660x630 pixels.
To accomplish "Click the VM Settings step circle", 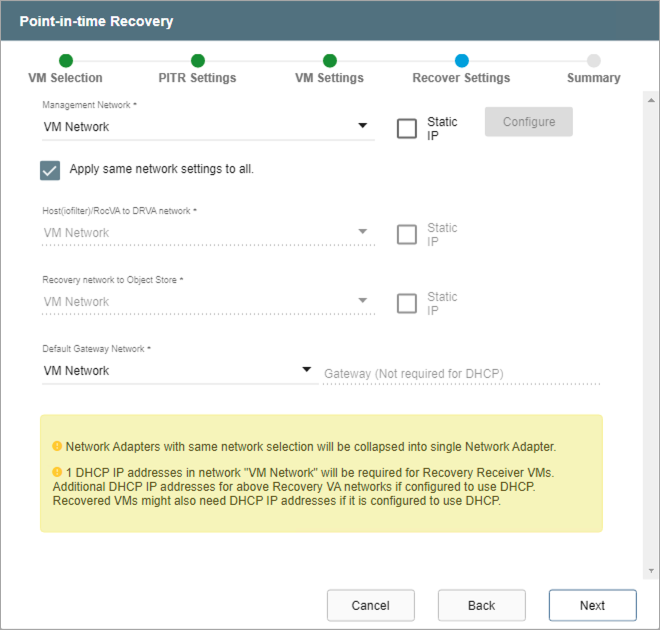I will click(329, 61).
